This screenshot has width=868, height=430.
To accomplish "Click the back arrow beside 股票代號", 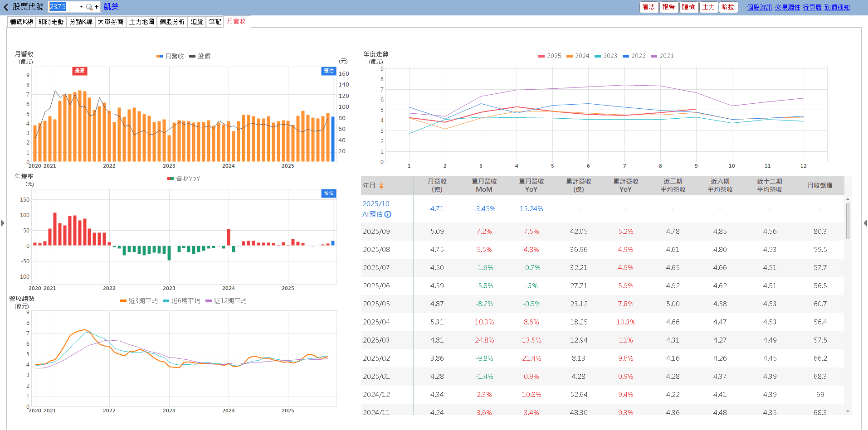I will (x=5, y=7).
